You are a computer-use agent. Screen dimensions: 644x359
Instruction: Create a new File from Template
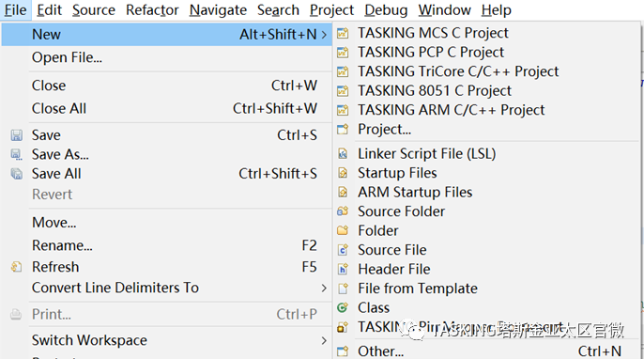point(486,289)
